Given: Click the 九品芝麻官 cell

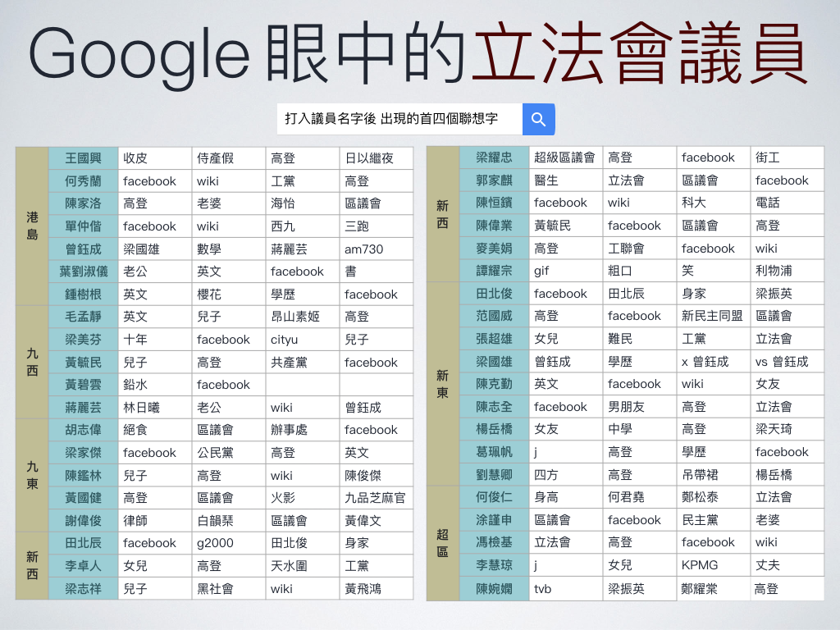Looking at the screenshot, I should (377, 498).
